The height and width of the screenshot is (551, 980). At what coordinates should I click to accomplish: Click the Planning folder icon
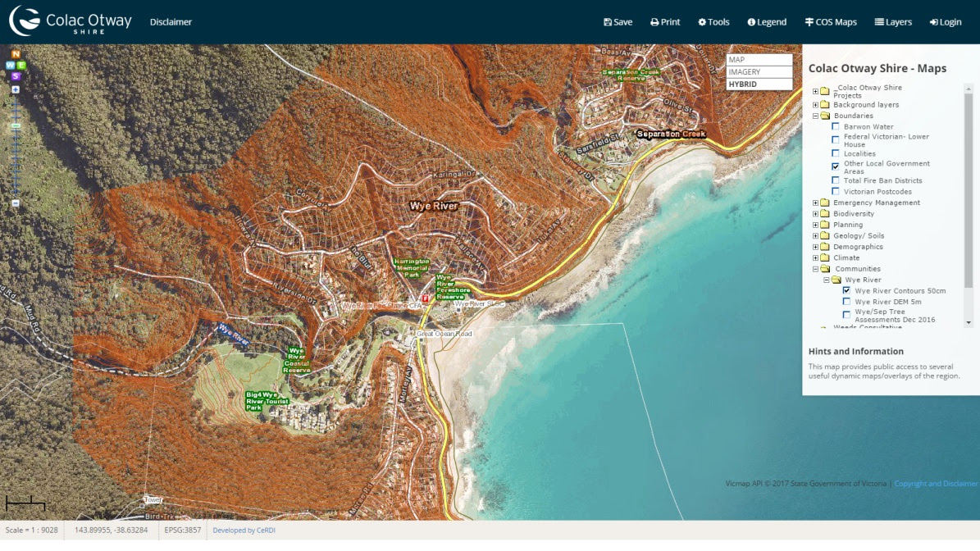(825, 225)
